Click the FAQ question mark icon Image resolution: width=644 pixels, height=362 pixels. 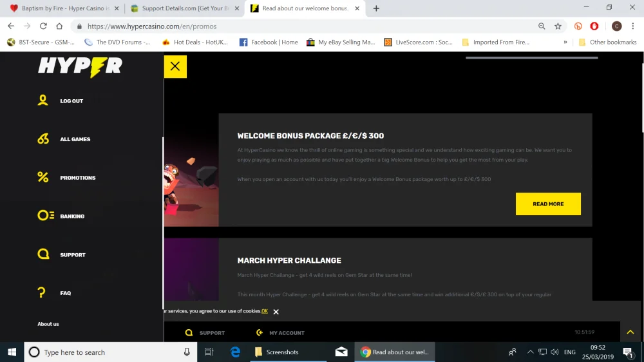[x=41, y=292]
